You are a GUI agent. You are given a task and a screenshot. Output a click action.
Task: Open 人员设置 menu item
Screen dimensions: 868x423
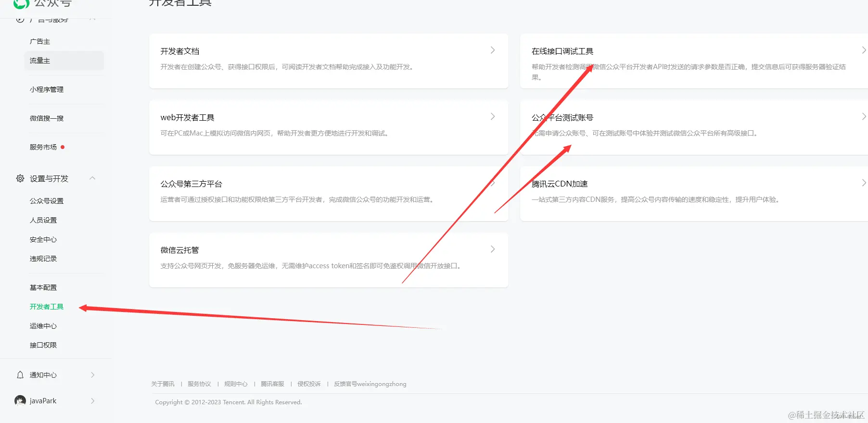point(43,220)
